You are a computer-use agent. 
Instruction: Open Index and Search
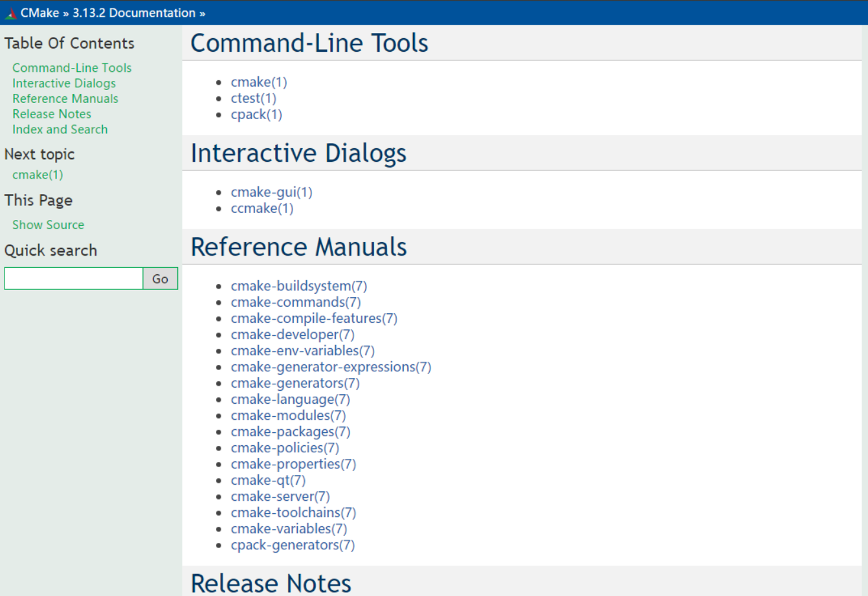60,129
